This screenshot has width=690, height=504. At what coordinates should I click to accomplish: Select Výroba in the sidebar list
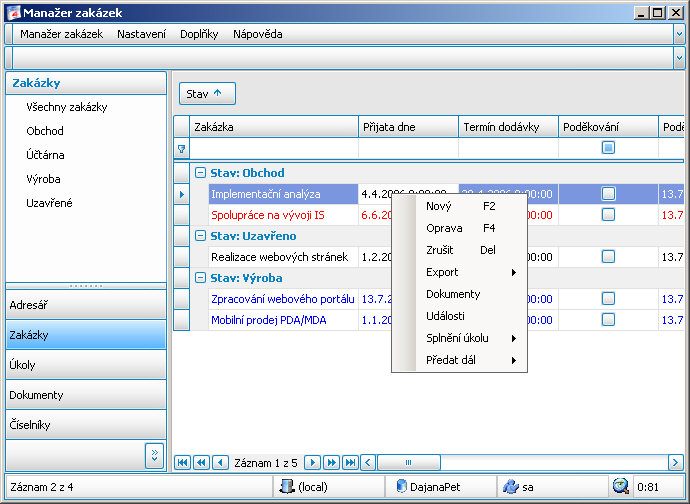(43, 179)
